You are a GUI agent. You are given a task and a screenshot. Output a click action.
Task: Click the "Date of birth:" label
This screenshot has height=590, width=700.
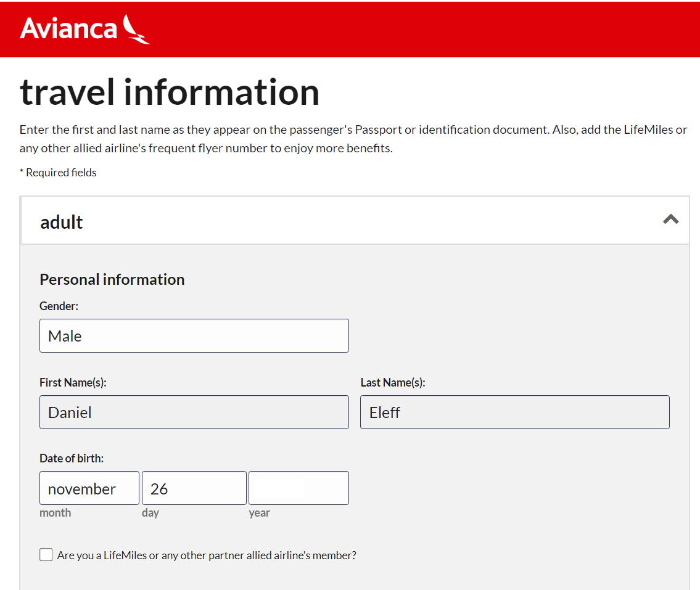point(72,458)
